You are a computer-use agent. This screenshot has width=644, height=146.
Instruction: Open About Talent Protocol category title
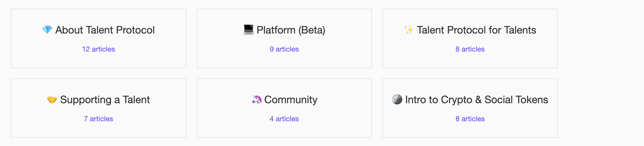(x=105, y=30)
